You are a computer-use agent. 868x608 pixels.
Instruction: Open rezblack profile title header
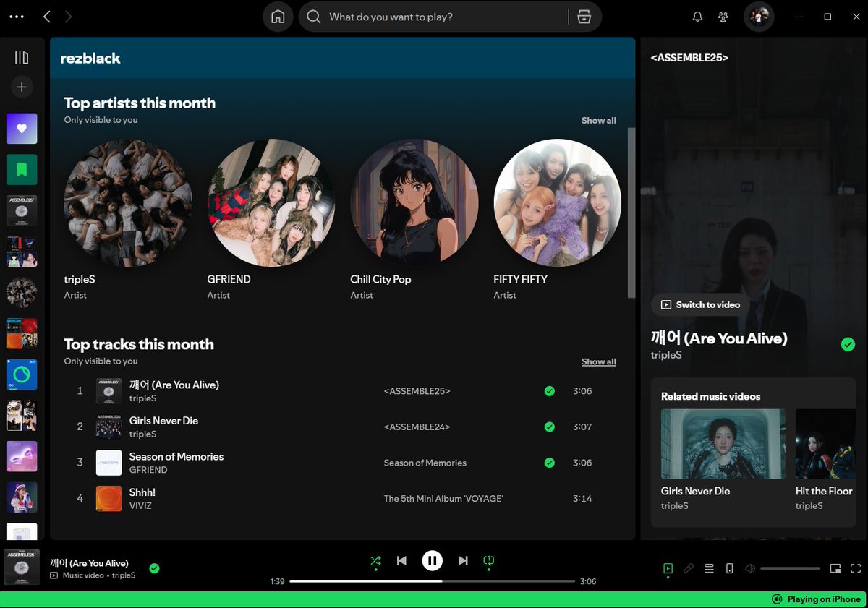coord(90,59)
